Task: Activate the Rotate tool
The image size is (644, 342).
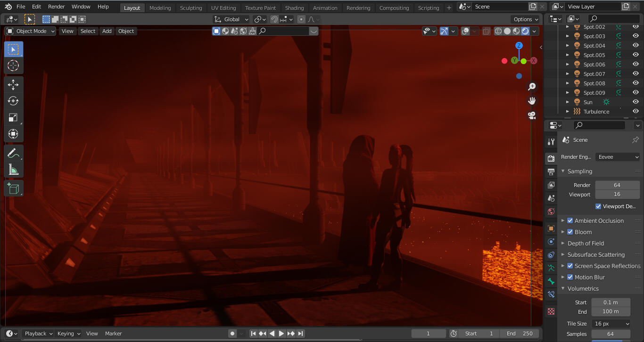Action: 13,101
